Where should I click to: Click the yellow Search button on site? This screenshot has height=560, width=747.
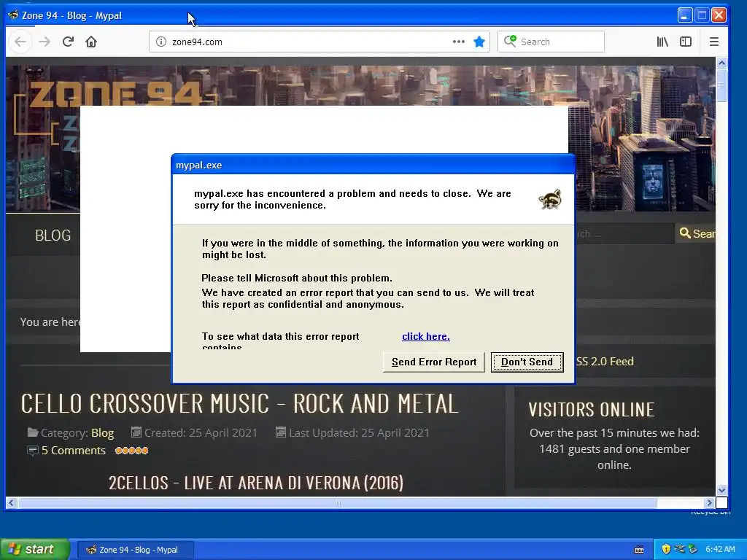696,233
